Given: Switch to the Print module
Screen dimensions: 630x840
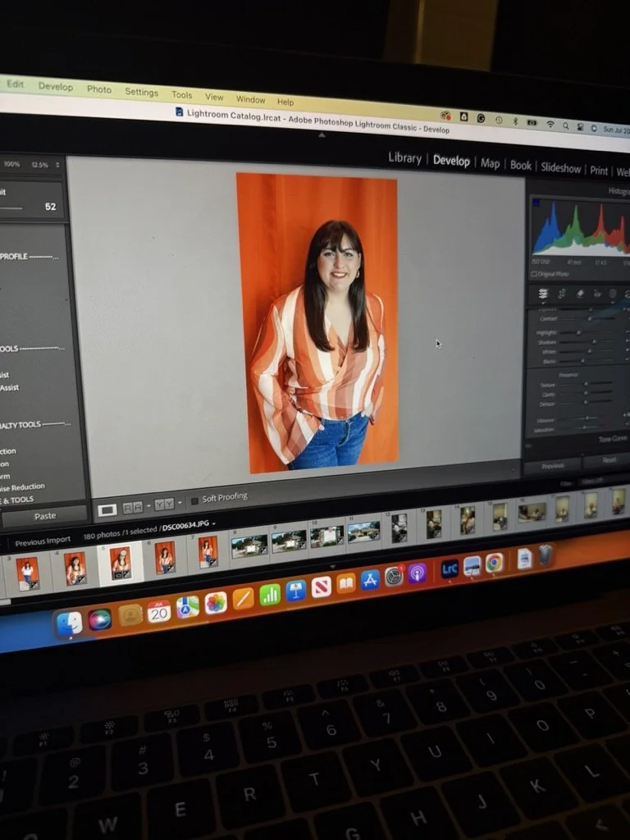Looking at the screenshot, I should tap(599, 171).
